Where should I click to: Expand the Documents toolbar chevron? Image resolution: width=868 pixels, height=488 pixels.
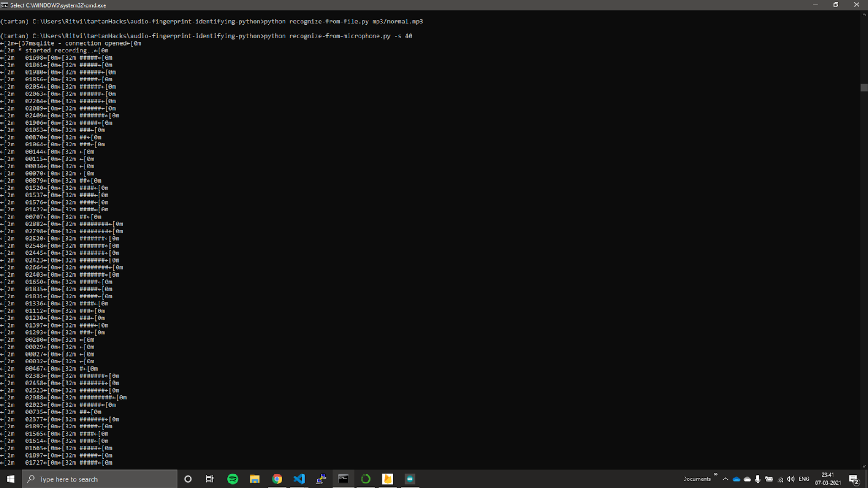tap(716, 474)
